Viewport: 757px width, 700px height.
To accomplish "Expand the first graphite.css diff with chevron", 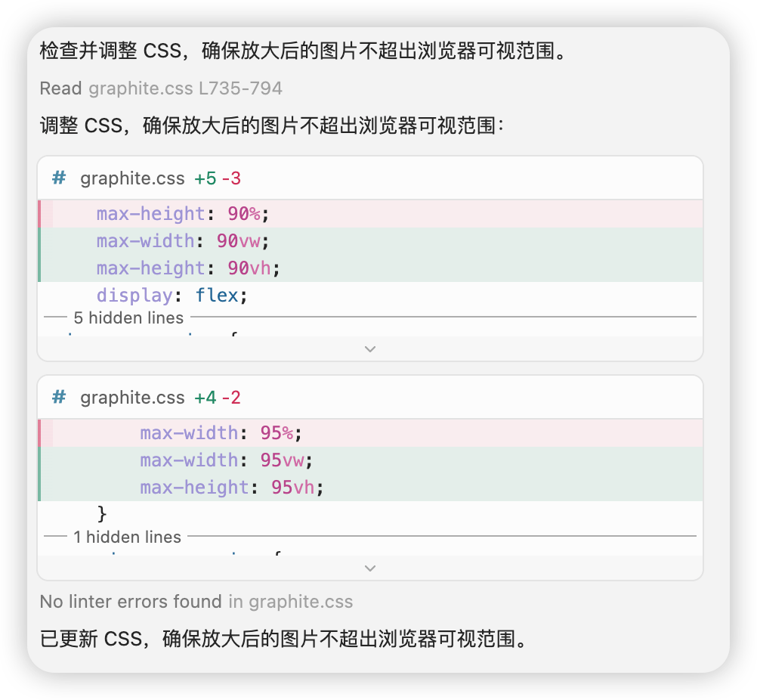I will coord(370,348).
